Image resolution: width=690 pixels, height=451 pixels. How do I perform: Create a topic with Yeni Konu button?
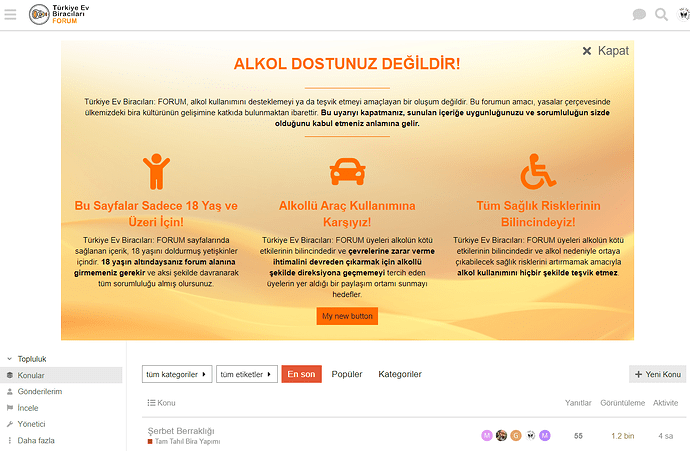click(x=657, y=374)
